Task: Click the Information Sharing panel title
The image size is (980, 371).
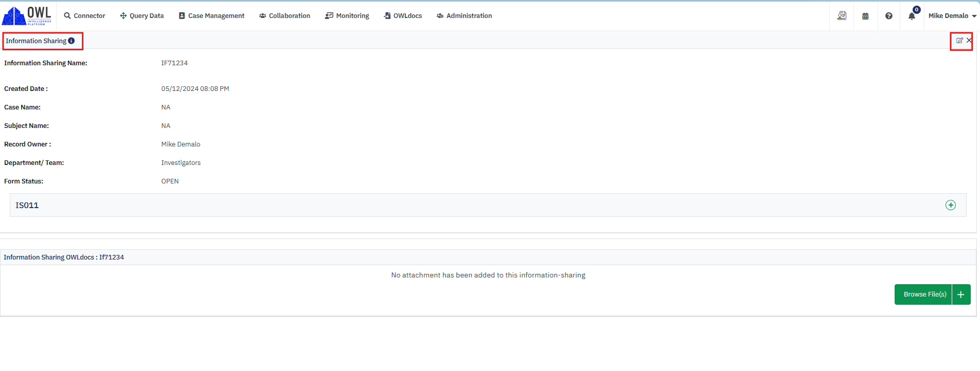Action: coord(36,41)
